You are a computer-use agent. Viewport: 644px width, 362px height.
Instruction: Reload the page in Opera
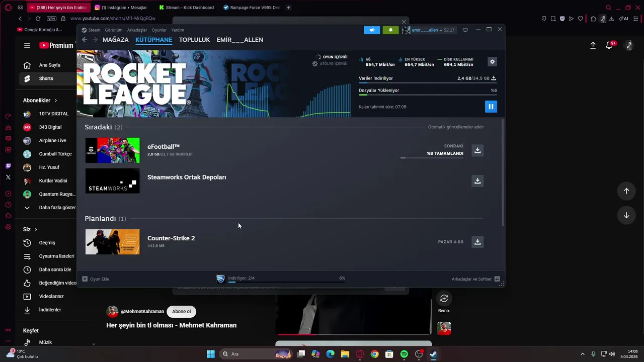click(38, 19)
